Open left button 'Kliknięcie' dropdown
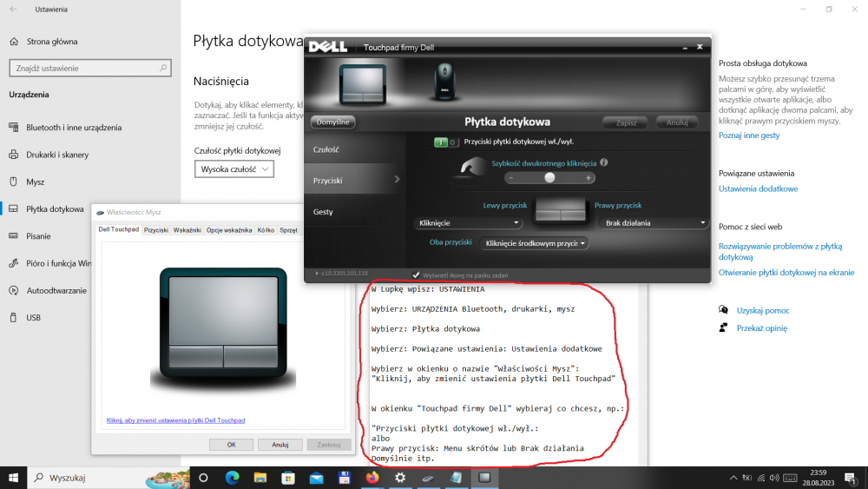Image resolution: width=868 pixels, height=489 pixels. pos(469,223)
